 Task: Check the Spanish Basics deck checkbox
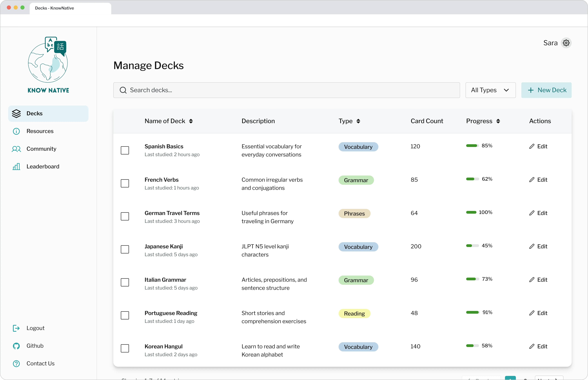pos(125,150)
